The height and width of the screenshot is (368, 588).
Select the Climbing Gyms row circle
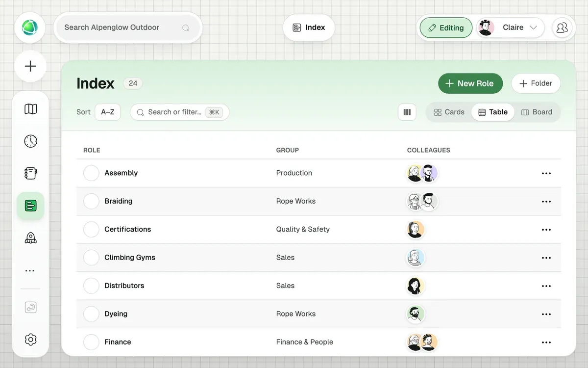91,258
